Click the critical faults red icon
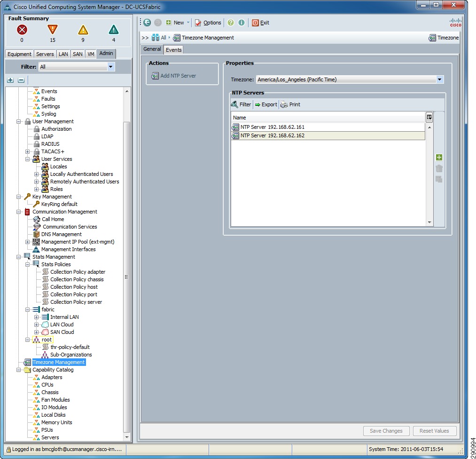 22,30
